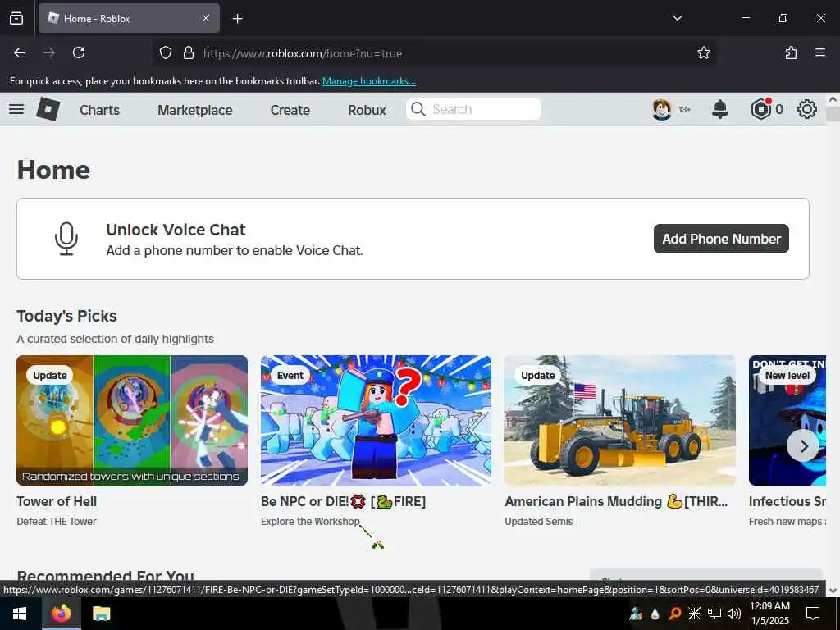Open the tracking protection shield icon
The width and height of the screenshot is (840, 630).
coord(166,52)
